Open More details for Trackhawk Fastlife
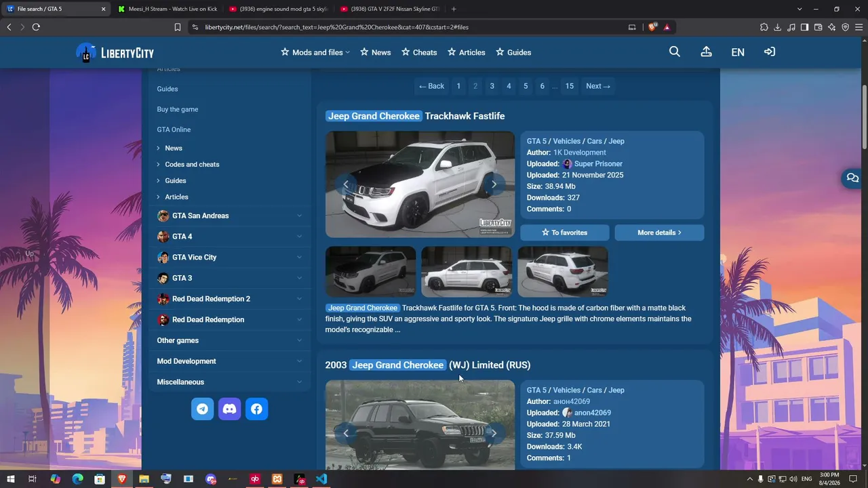 click(x=659, y=232)
